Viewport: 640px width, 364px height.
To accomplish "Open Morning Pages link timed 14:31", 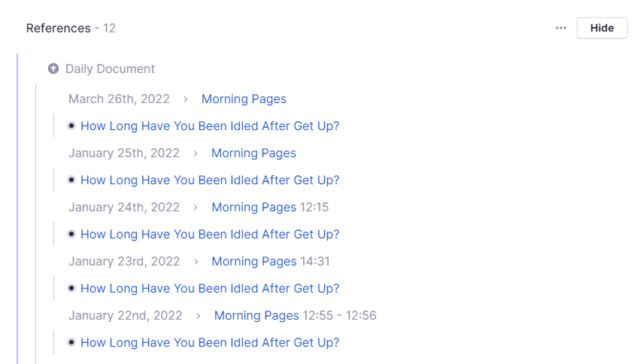I will (x=253, y=261).
